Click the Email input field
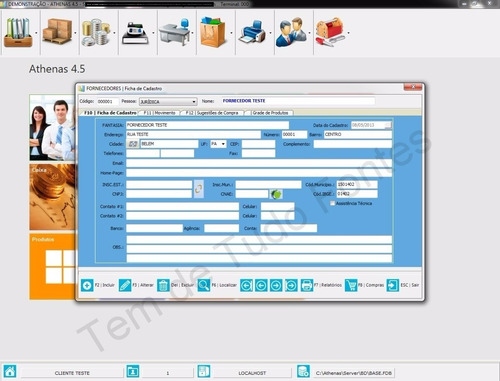Screen dimensions: 500x381 pyautogui.click(x=259, y=163)
